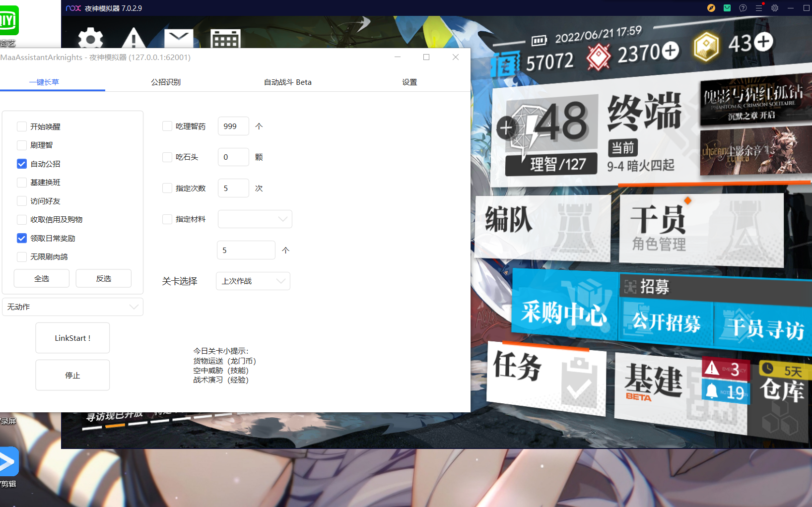Image resolution: width=812 pixels, height=507 pixels.
Task: Enter the 基建 base building screen
Action: coord(655,382)
